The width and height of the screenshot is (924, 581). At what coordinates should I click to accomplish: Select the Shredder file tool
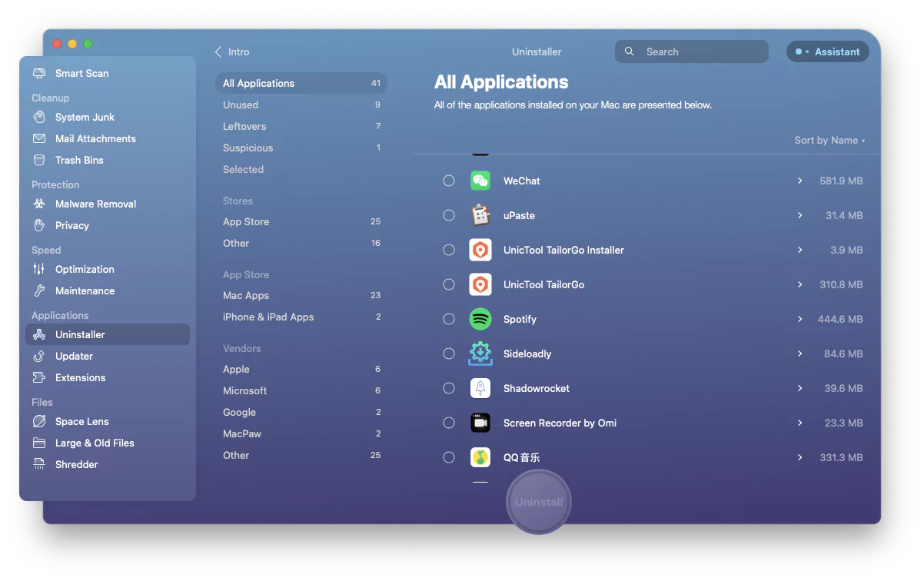pyautogui.click(x=75, y=464)
